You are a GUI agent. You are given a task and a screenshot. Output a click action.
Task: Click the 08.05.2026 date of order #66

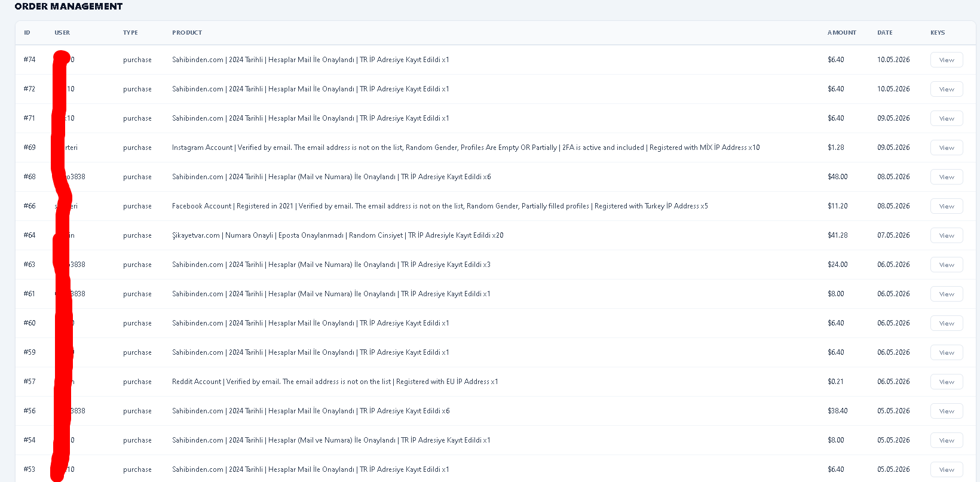[x=893, y=206]
